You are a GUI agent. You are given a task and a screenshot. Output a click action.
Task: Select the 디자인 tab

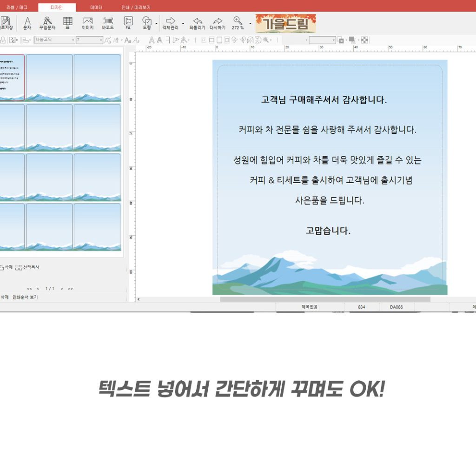[57, 7]
